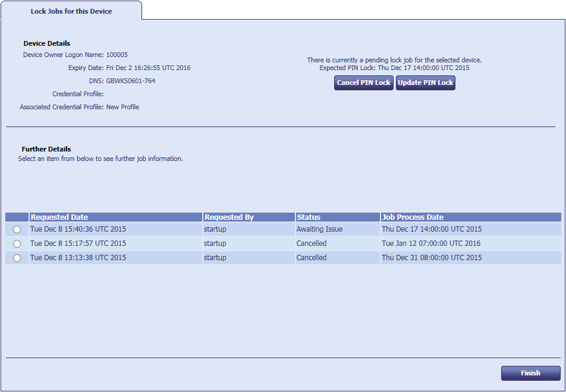Click the logon name value 100005
566x392 pixels.
[117, 55]
